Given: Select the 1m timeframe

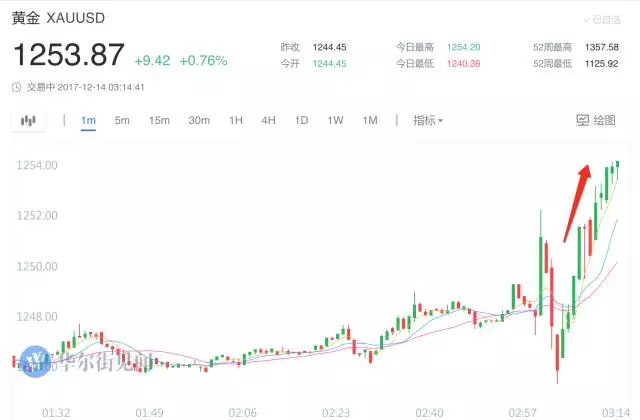Looking at the screenshot, I should tap(88, 121).
